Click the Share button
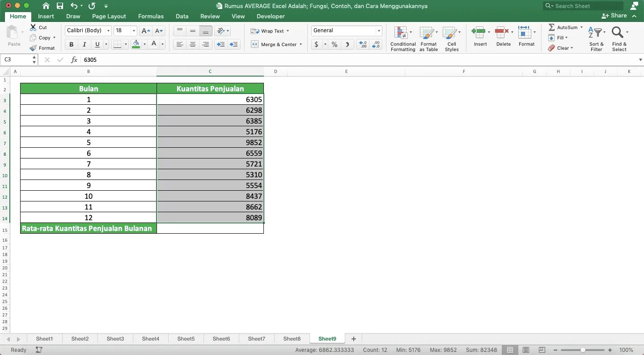This screenshot has width=644, height=355. [614, 15]
